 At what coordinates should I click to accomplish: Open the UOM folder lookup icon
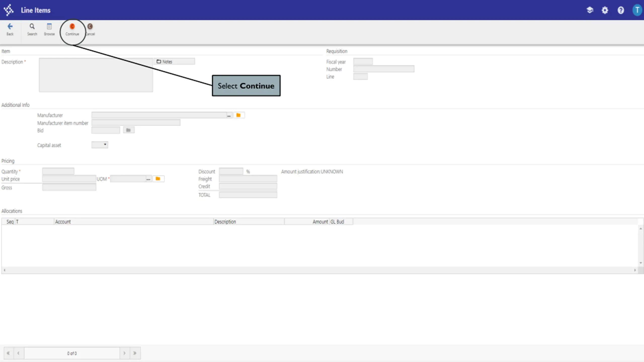158,179
